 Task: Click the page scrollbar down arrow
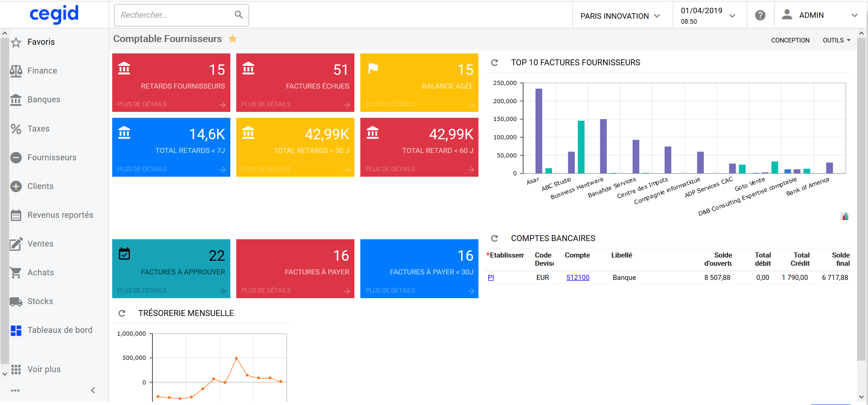coord(861,397)
